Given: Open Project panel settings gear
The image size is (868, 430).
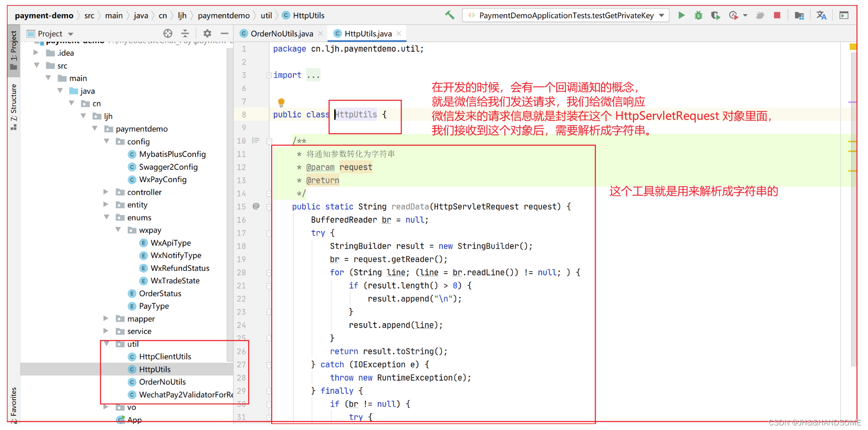Looking at the screenshot, I should [x=207, y=33].
